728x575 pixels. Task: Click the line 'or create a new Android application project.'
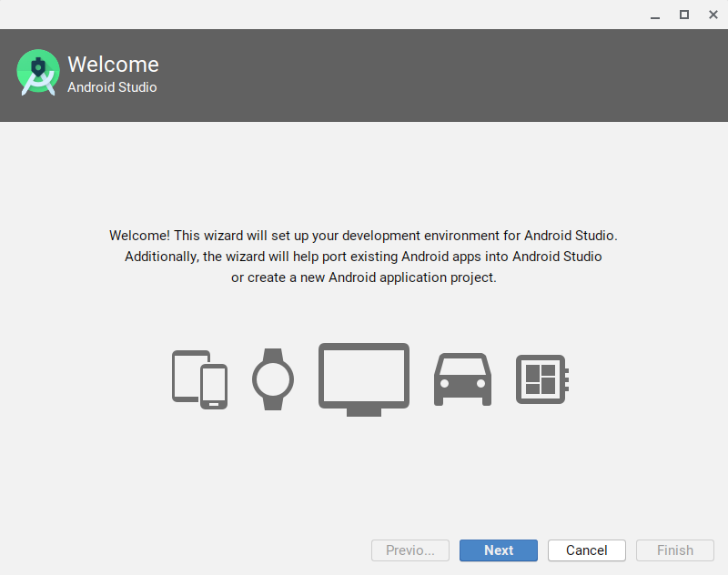pyautogui.click(x=364, y=277)
